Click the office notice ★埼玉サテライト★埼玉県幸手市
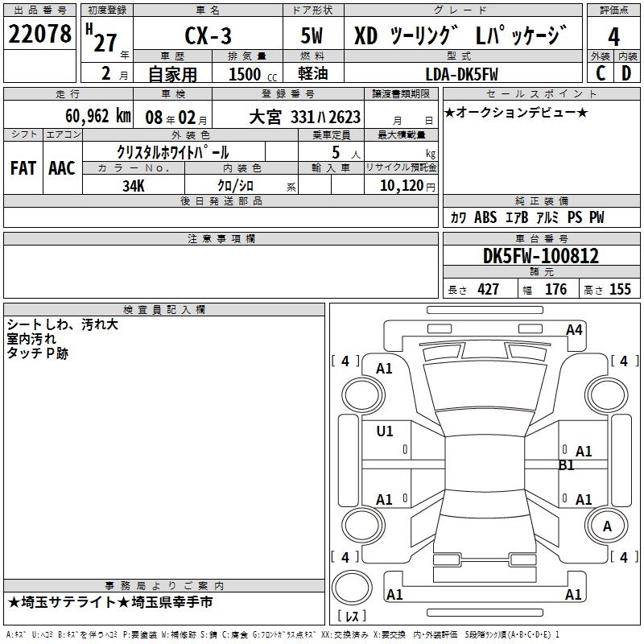Image resolution: width=644 pixels, height=644 pixels. 110,602
